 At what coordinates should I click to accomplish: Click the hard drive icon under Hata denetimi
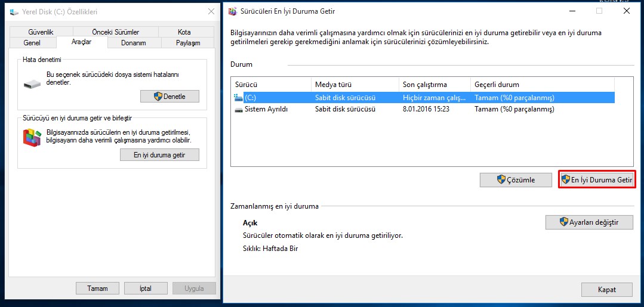(33, 85)
